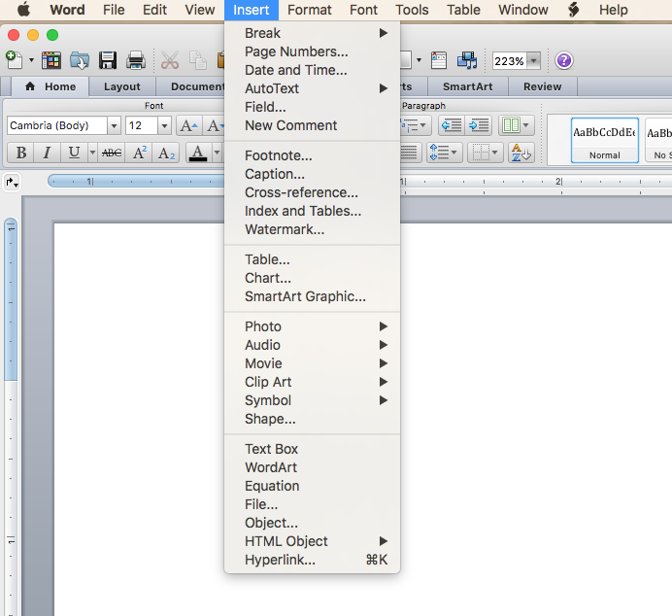The image size is (672, 616).
Task: Choose SmartArt Graphic... menu item
Action: (312, 296)
